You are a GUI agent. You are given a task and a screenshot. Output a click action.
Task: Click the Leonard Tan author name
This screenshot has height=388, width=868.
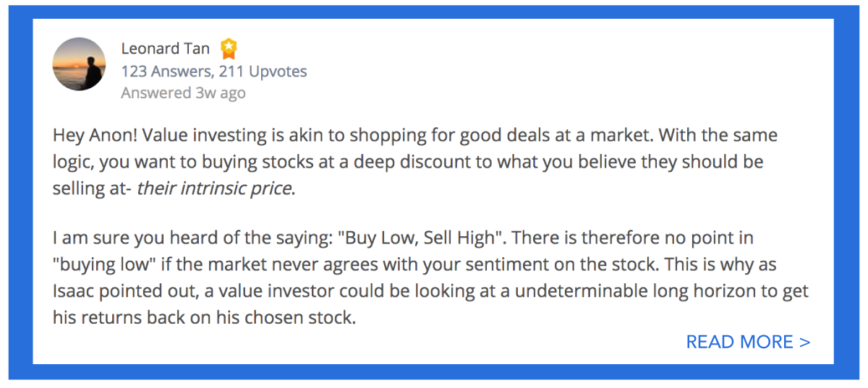(166, 48)
